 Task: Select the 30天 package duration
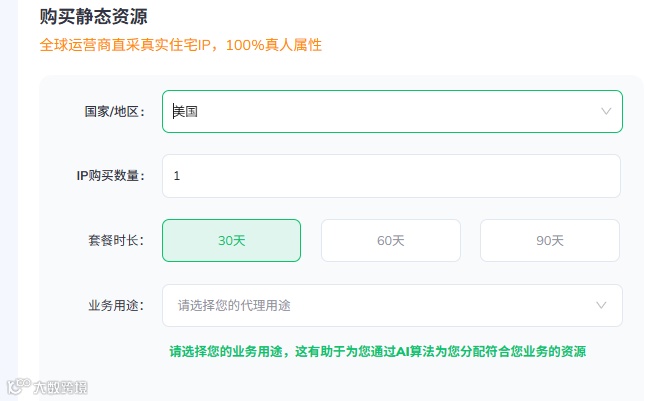(231, 240)
